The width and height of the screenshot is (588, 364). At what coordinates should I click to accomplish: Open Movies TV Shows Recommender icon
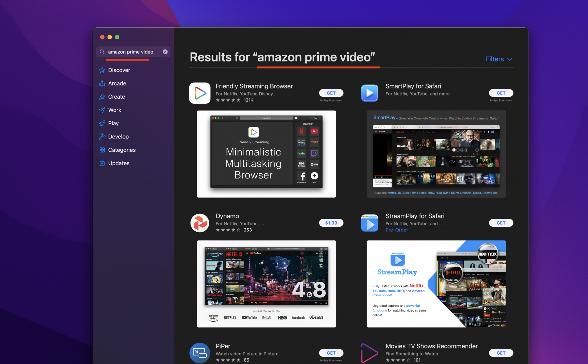click(370, 353)
